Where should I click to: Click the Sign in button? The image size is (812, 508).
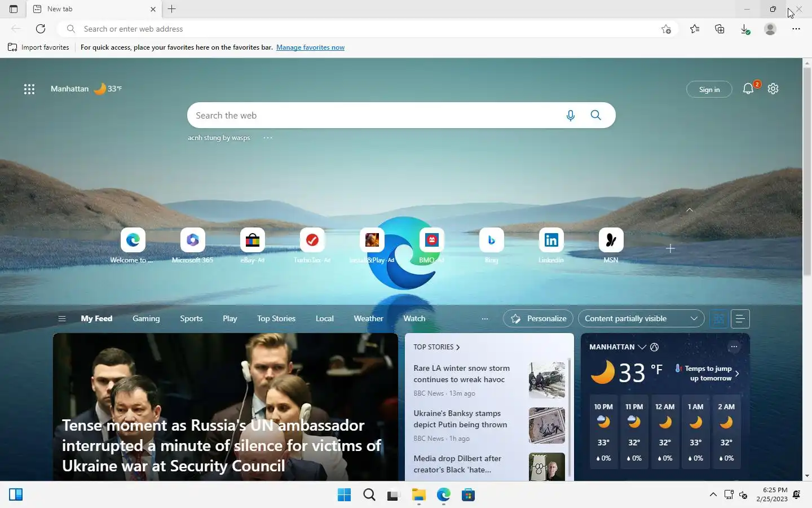click(x=709, y=89)
